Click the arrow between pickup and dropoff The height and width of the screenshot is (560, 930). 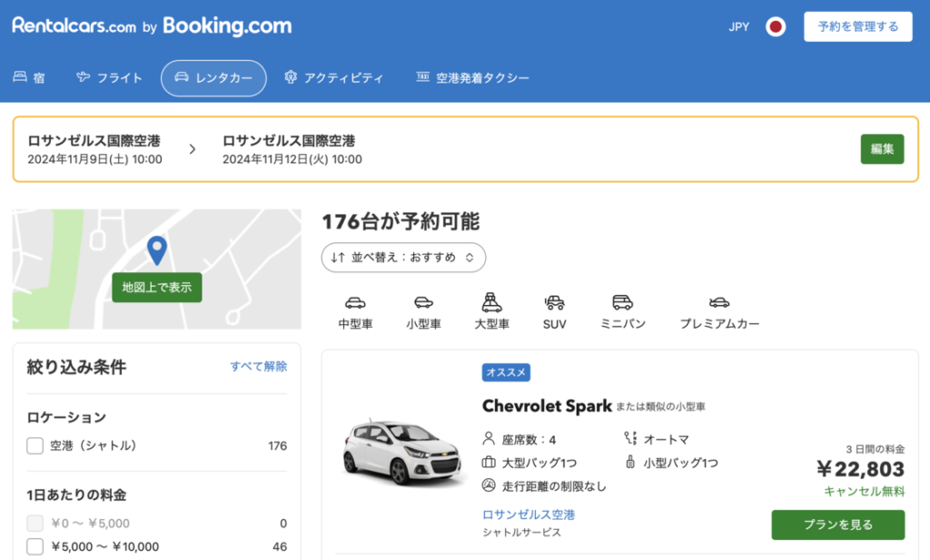coord(192,150)
